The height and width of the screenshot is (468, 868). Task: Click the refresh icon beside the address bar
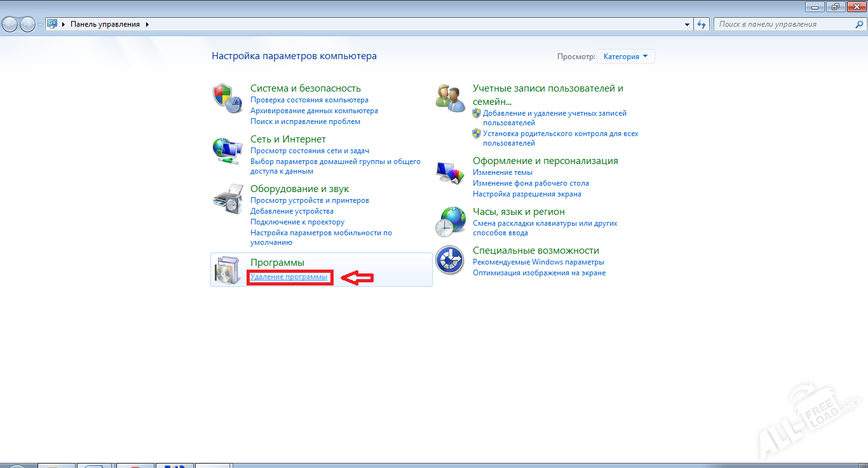[x=702, y=24]
